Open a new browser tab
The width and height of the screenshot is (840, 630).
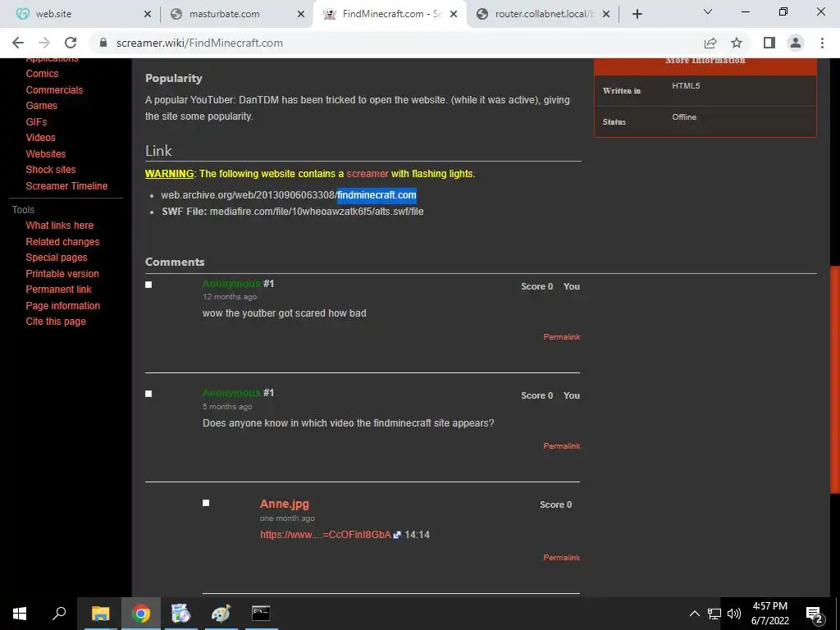coord(637,14)
